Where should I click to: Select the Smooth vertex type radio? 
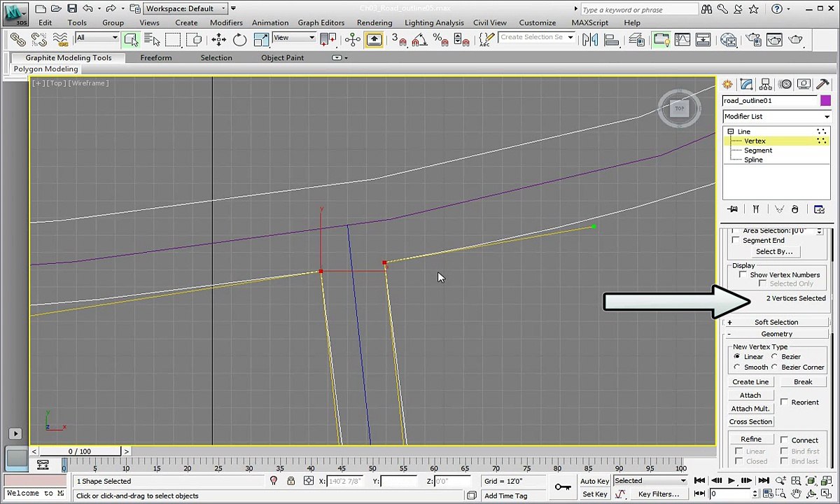click(x=736, y=367)
